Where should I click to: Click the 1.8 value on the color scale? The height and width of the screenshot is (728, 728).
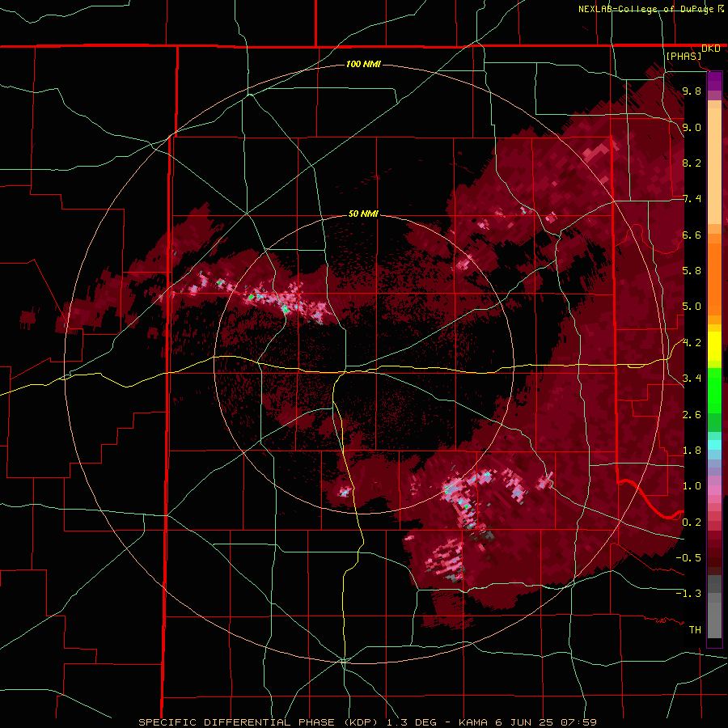692,451
